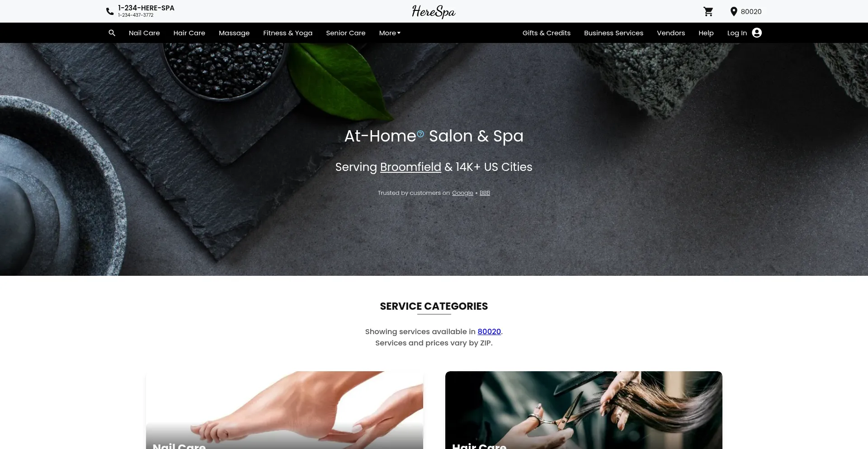Image resolution: width=868 pixels, height=449 pixels.
Task: Open the shopping cart icon
Action: pyautogui.click(x=708, y=12)
